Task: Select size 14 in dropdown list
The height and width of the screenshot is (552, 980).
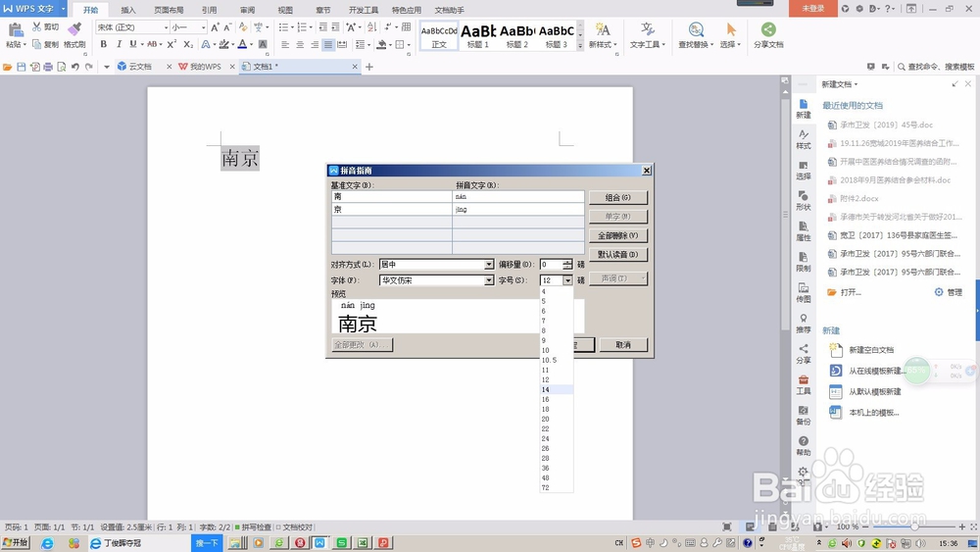Action: coord(557,389)
